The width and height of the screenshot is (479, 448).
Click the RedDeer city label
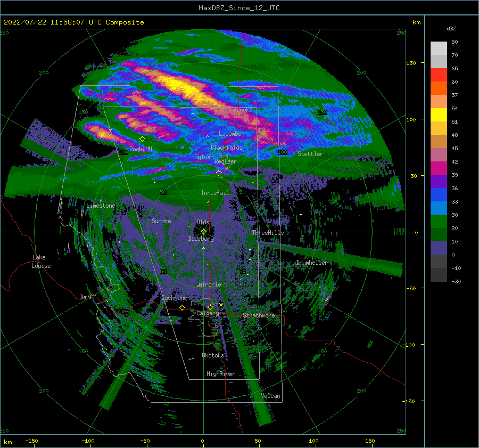pyautogui.click(x=226, y=161)
